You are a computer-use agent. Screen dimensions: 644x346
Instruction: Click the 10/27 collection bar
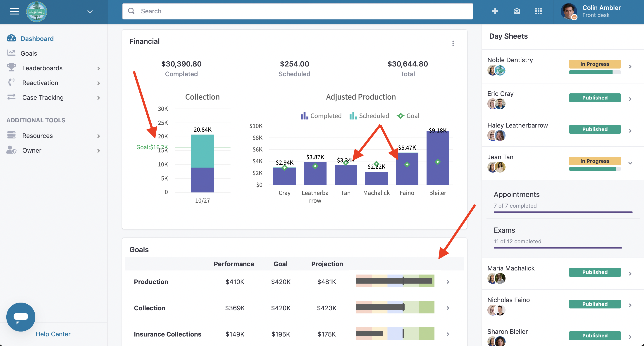(x=202, y=163)
